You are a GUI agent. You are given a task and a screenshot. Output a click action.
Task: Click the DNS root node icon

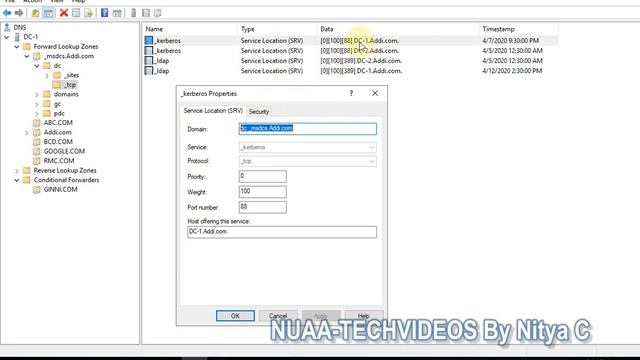(7, 27)
